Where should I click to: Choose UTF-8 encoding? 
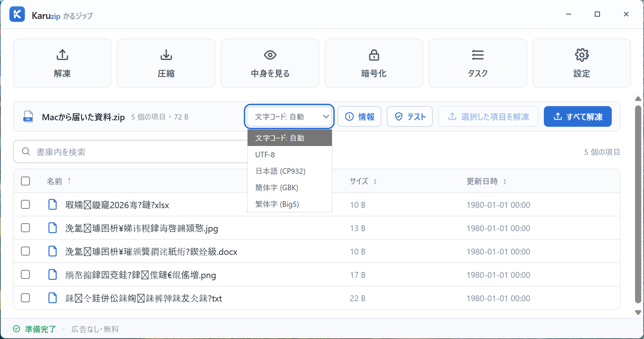(290, 154)
